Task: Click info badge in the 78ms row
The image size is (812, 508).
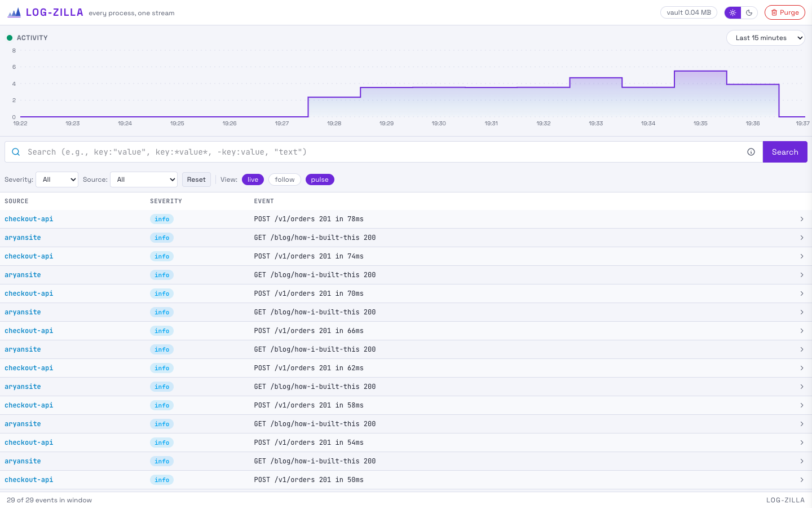Action: pos(162,219)
